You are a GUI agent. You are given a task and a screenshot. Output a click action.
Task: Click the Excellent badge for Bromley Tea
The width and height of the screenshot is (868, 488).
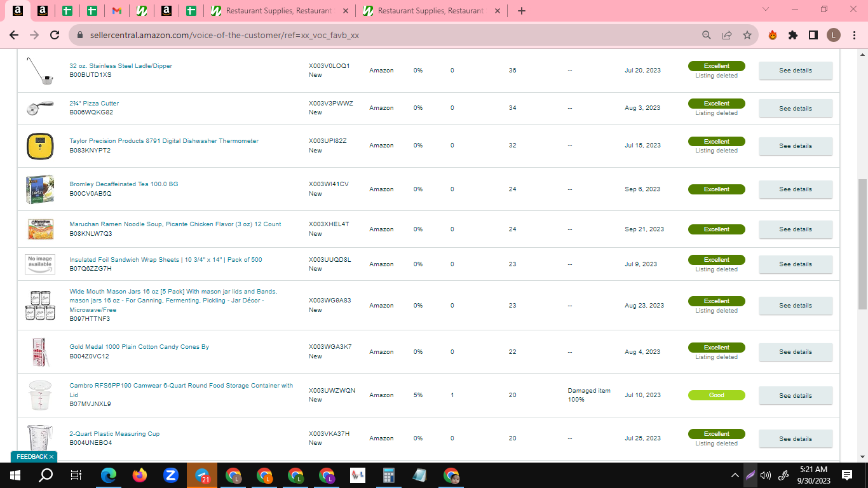point(717,189)
